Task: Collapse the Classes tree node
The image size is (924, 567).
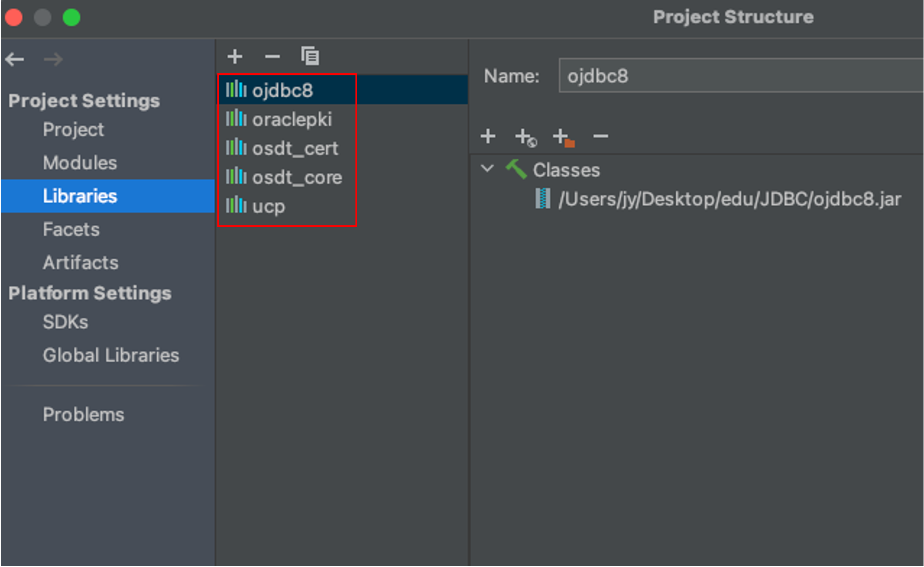Action: [487, 168]
